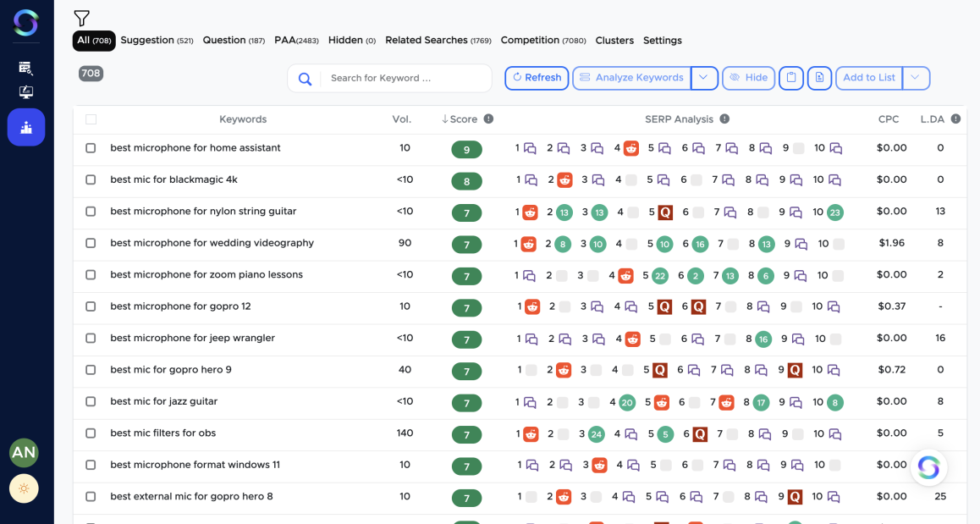Copy keywords with clipboard icon button
Screen dimensions: 980x524
point(790,78)
